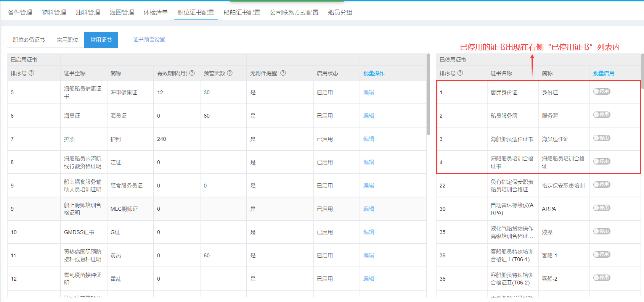Toggle the 指定保安职责培训 switch
Screen dimensions: 644x302
[602, 184]
